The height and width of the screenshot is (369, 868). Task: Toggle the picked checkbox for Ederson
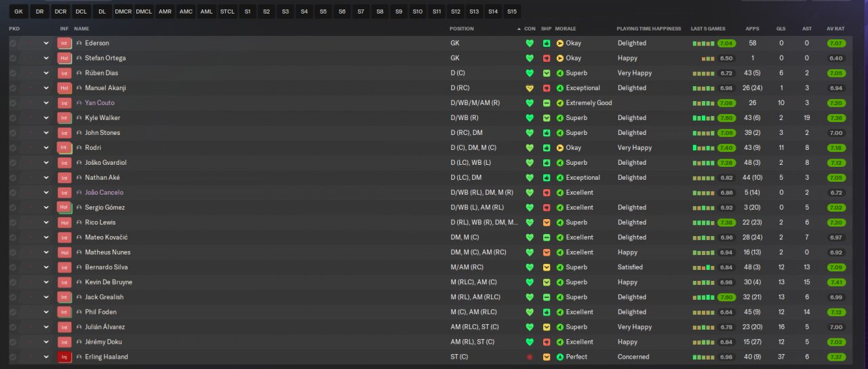13,43
